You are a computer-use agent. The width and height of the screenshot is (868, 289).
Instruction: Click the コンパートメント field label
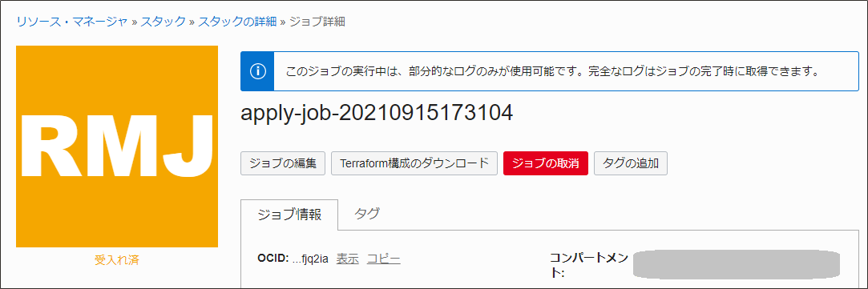(589, 265)
